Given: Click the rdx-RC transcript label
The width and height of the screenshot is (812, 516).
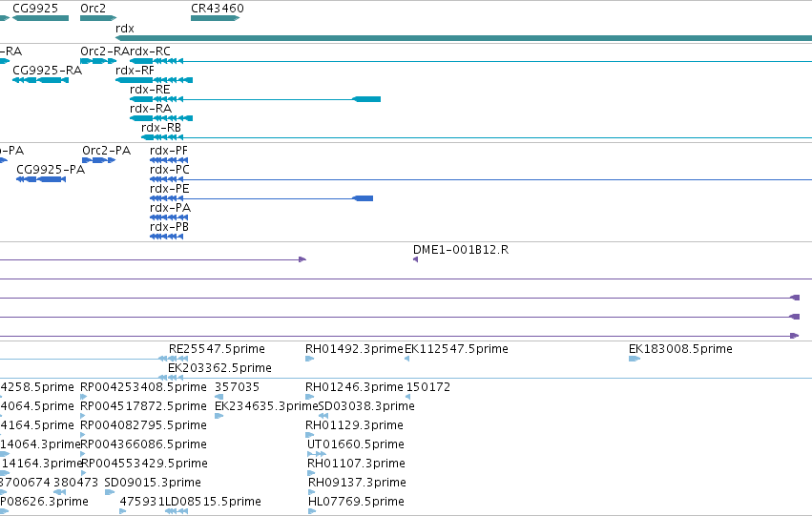Looking at the screenshot, I should point(150,52).
